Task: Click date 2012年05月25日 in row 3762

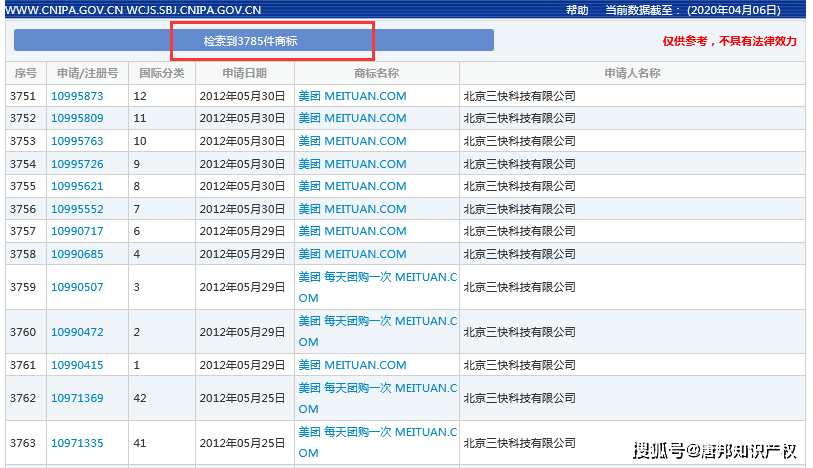Action: tap(242, 398)
